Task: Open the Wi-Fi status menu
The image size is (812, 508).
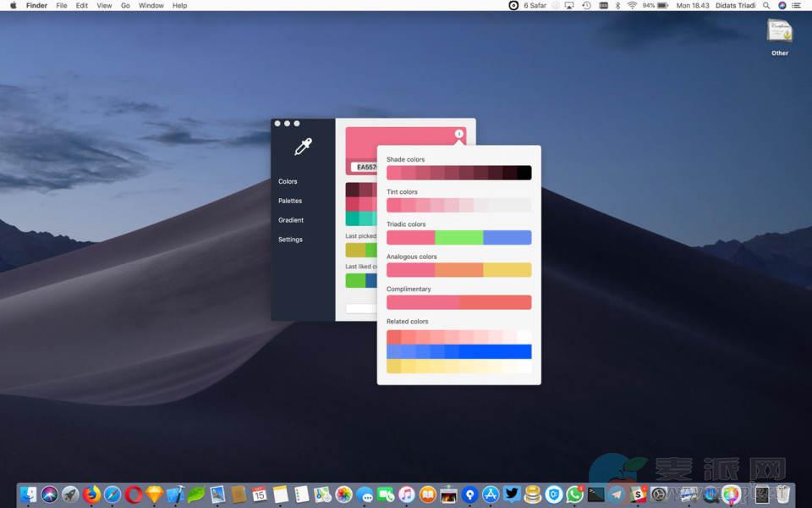Action: [632, 5]
